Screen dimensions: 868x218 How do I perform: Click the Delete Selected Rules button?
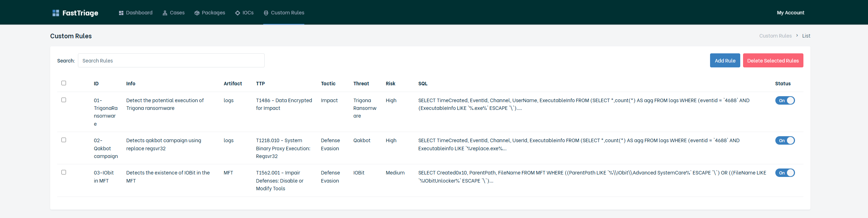pyautogui.click(x=773, y=60)
